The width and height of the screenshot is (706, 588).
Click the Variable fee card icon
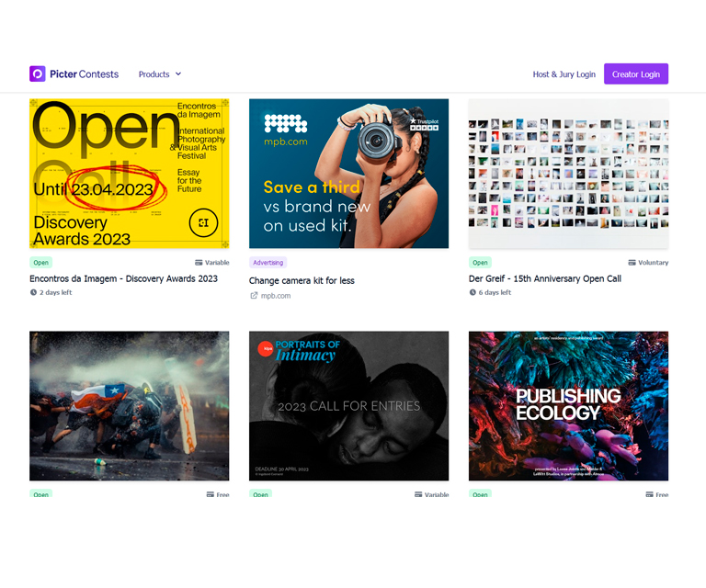[x=199, y=263]
